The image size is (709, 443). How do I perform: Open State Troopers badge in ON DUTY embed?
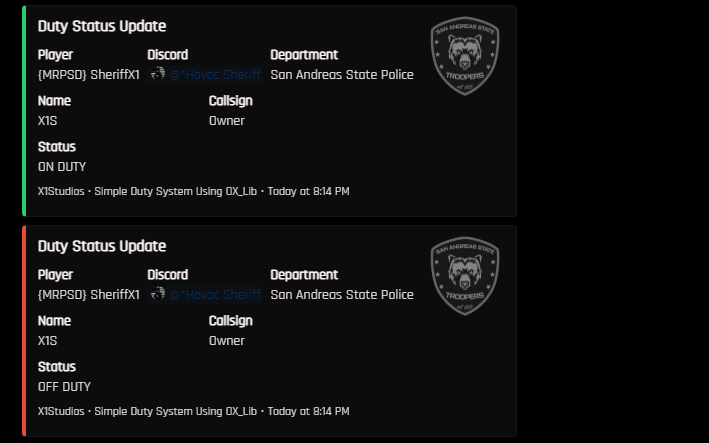[x=465, y=56]
